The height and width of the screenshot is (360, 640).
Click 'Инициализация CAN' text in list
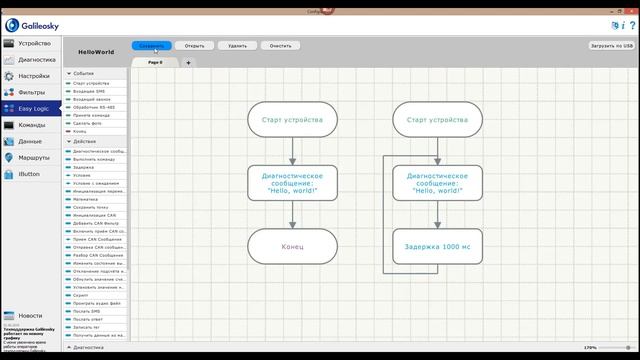tap(94, 216)
